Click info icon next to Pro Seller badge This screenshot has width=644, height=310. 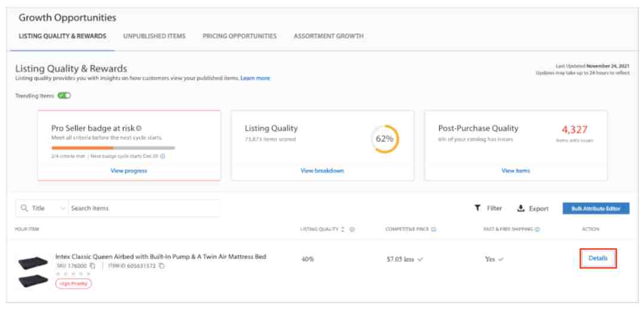click(139, 128)
